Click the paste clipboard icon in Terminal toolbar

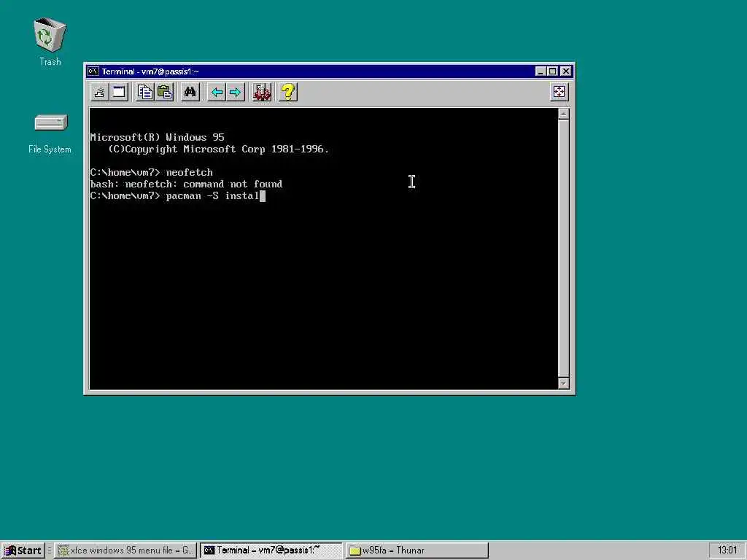164,92
